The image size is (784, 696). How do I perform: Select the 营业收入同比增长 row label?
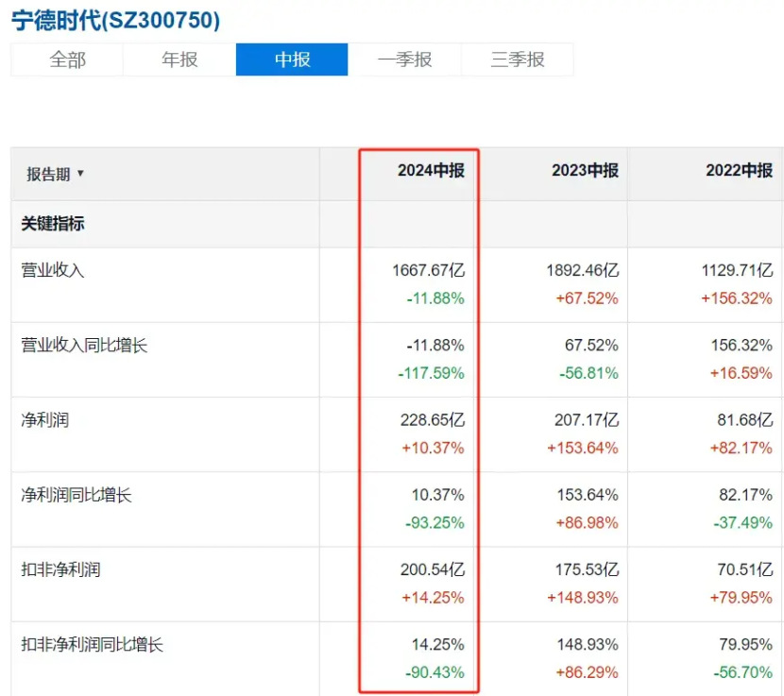(x=85, y=346)
